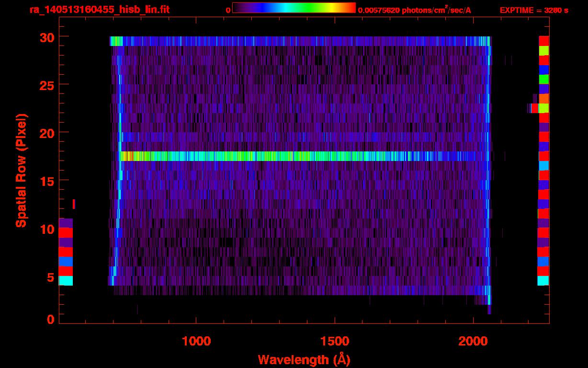Click the 0 spatial row tick label
Viewport: 588px width, 368px height.
tap(50, 320)
